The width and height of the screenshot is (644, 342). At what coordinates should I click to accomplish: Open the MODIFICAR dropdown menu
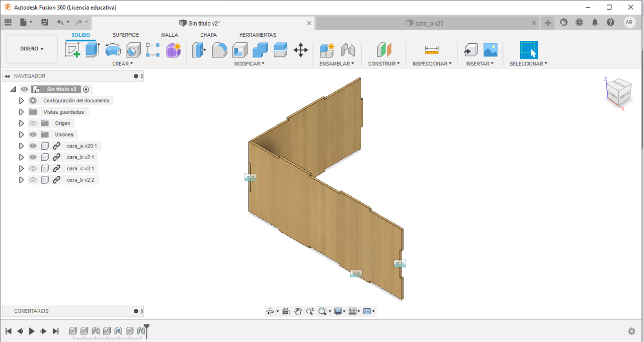[249, 64]
